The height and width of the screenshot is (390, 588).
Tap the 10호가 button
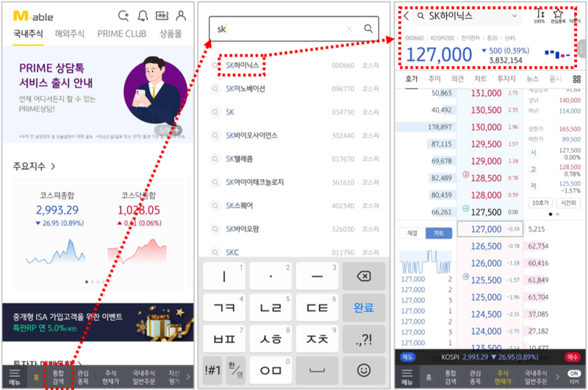pos(540,202)
